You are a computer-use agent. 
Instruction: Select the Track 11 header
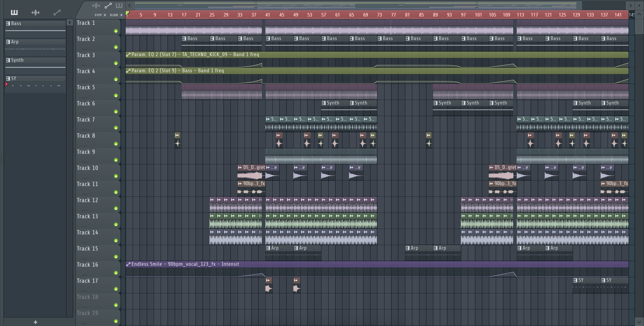tap(98, 189)
